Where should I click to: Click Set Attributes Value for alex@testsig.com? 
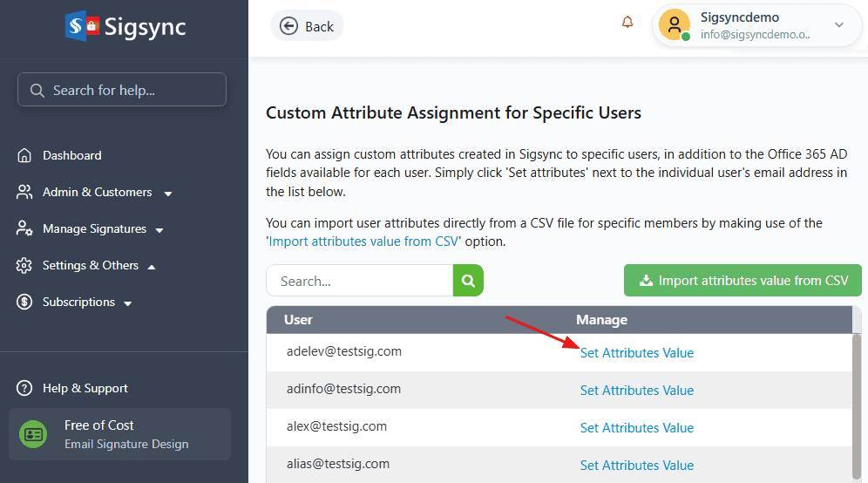coord(636,427)
